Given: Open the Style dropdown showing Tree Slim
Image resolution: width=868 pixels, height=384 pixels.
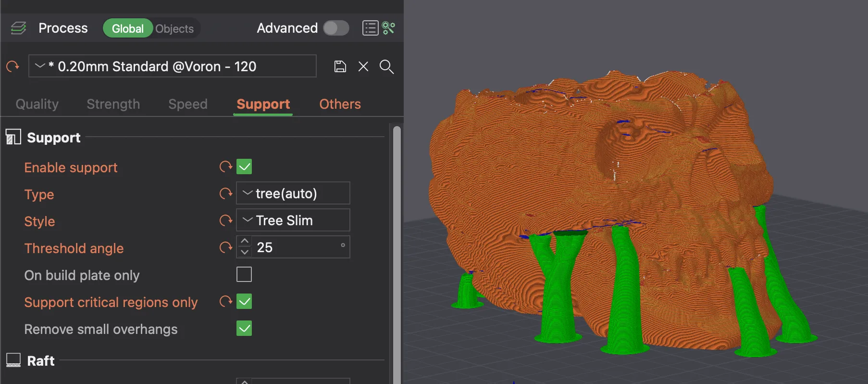Looking at the screenshot, I should (293, 220).
